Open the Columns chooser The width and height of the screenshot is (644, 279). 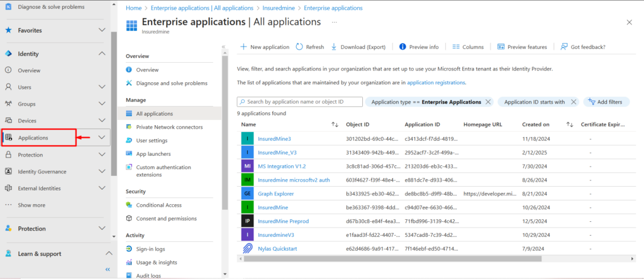pyautogui.click(x=468, y=47)
